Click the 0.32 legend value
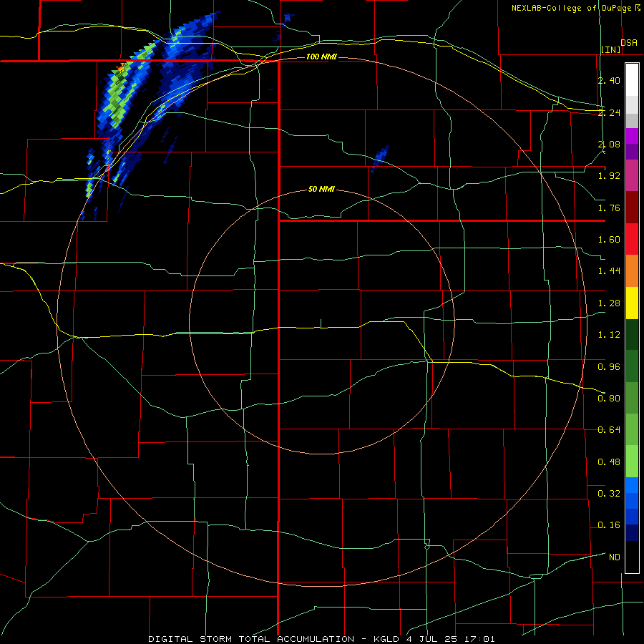644x644 pixels. click(x=609, y=494)
